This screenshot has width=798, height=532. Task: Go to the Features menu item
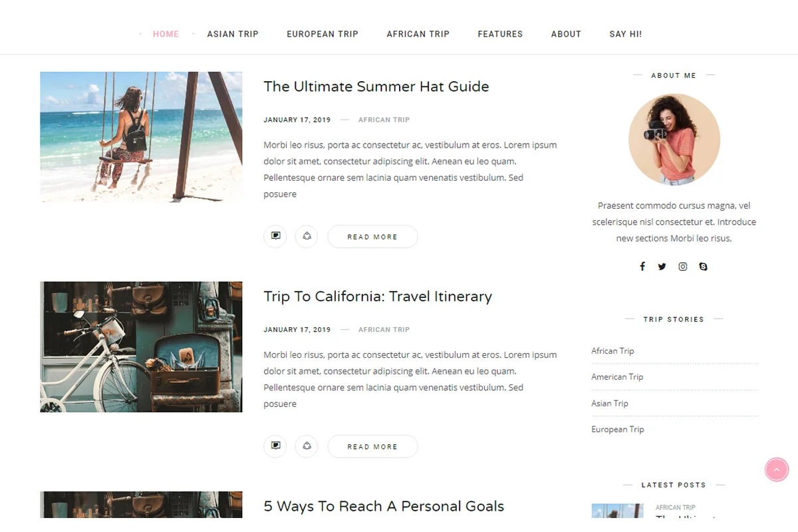500,34
